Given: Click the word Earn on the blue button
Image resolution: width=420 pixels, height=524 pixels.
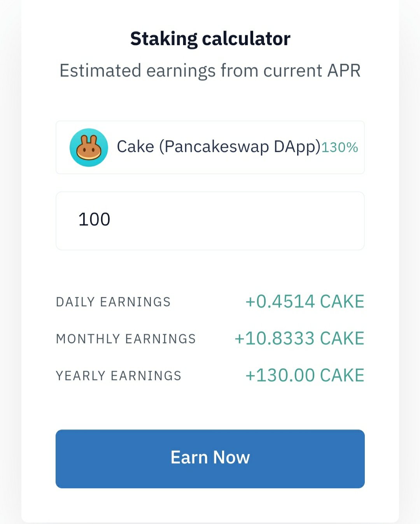Looking at the screenshot, I should coord(189,458).
